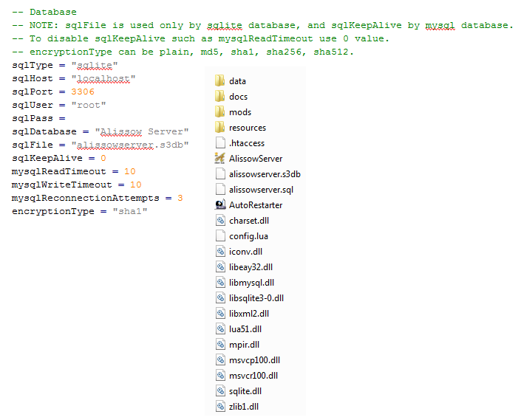Select the mods folder icon
Viewport: 518px width, 420px height.
pyautogui.click(x=219, y=111)
